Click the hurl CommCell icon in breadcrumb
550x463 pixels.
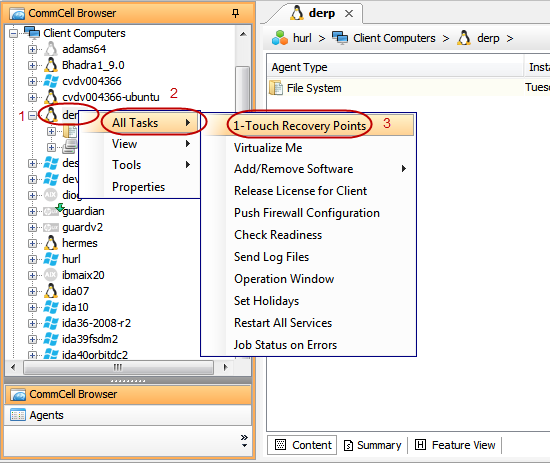click(x=280, y=38)
